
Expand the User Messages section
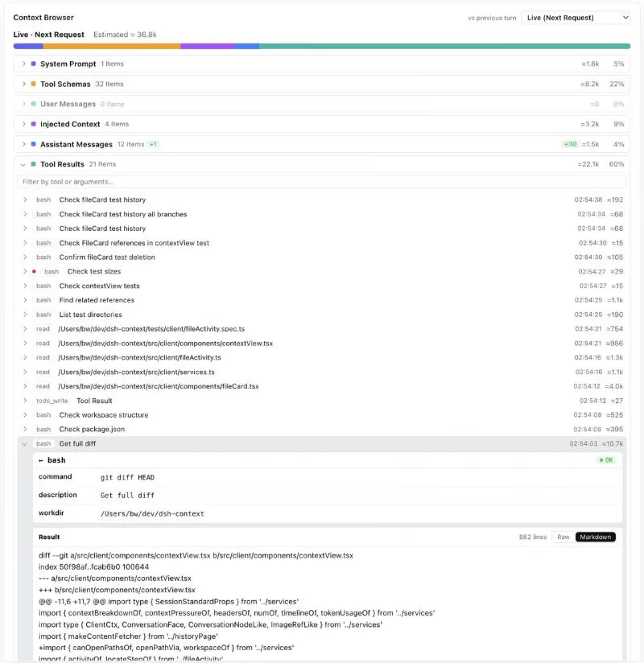(23, 104)
